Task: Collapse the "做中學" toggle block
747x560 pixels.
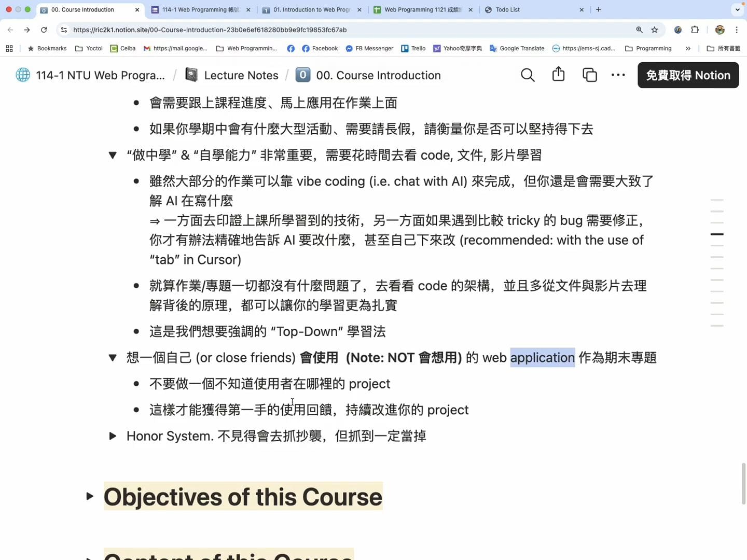Action: [113, 155]
